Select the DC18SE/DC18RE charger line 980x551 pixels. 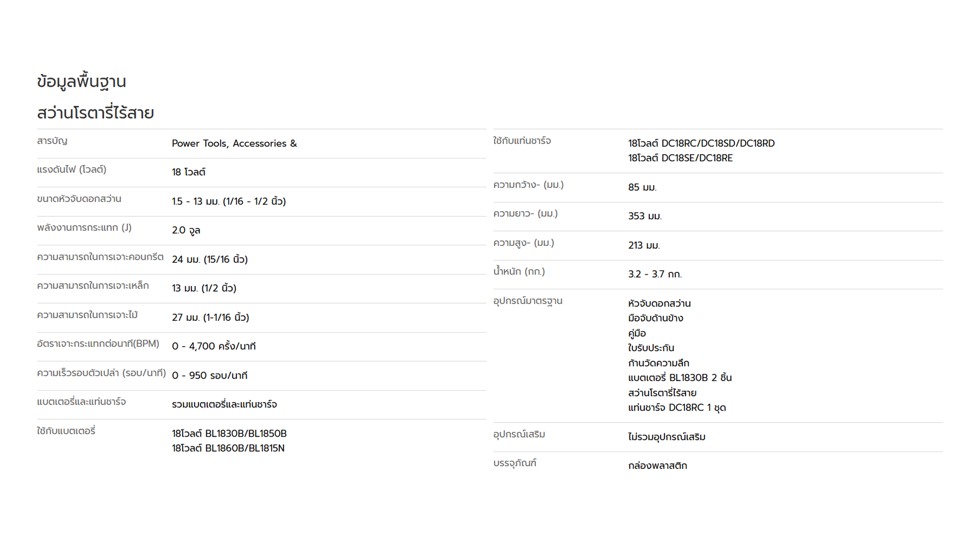pos(680,158)
